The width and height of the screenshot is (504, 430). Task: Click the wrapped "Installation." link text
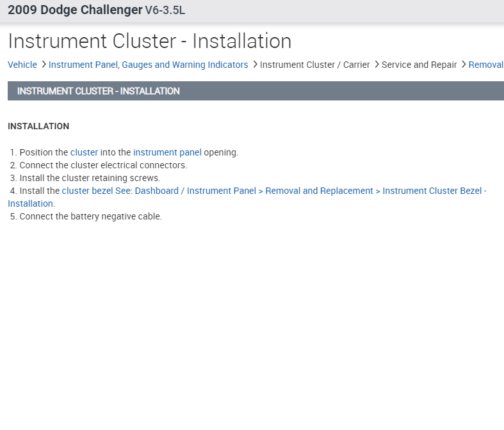pyautogui.click(x=31, y=203)
